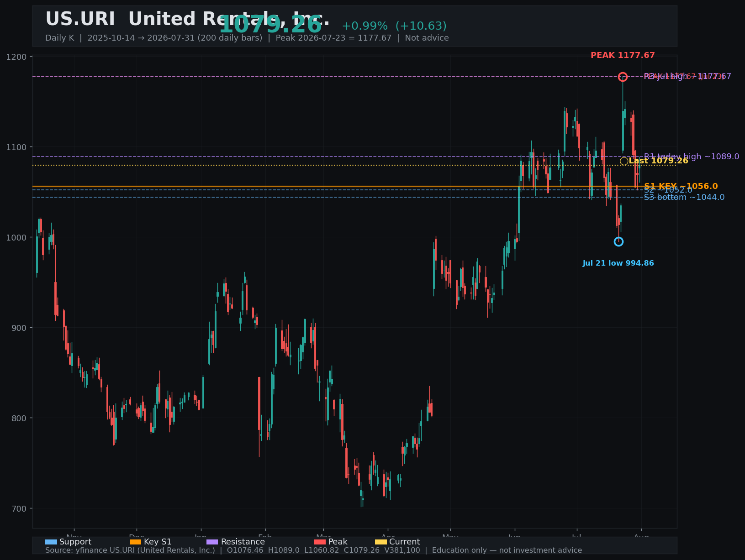
Task: Click the "US.URI" ticker in the title
Action: [x=80, y=19]
